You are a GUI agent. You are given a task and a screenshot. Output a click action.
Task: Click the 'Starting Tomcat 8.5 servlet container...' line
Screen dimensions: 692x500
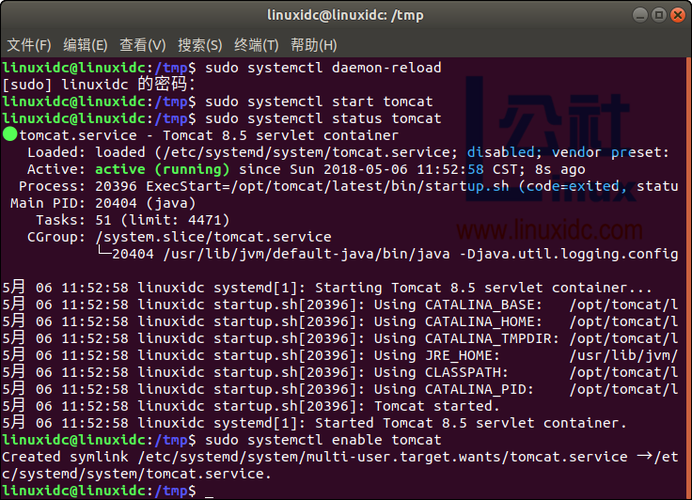tap(327, 288)
